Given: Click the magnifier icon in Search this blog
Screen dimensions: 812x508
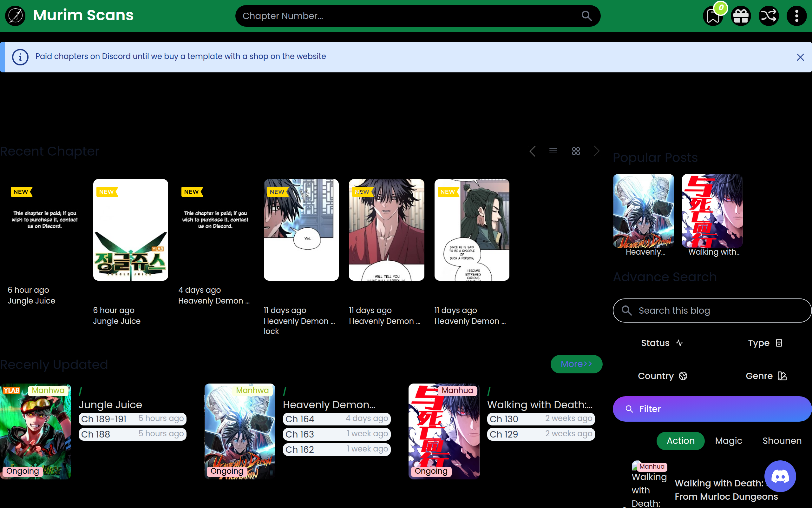Looking at the screenshot, I should [x=626, y=310].
